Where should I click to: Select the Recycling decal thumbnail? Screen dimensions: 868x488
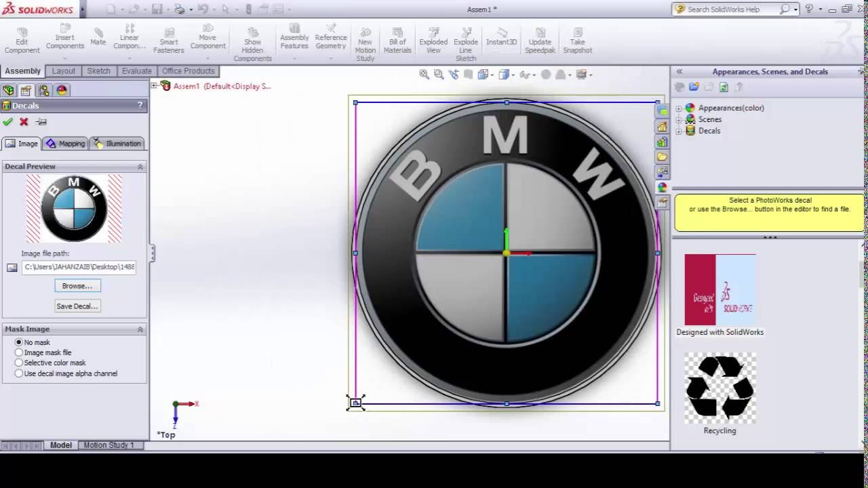click(720, 388)
